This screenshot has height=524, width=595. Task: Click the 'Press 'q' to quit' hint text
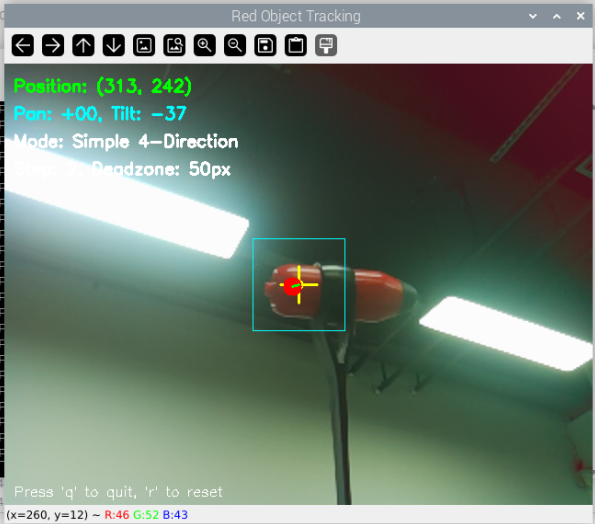click(75, 492)
